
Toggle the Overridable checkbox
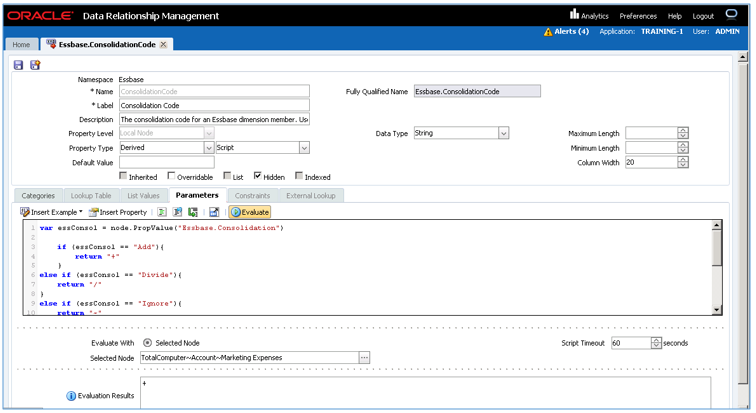171,176
